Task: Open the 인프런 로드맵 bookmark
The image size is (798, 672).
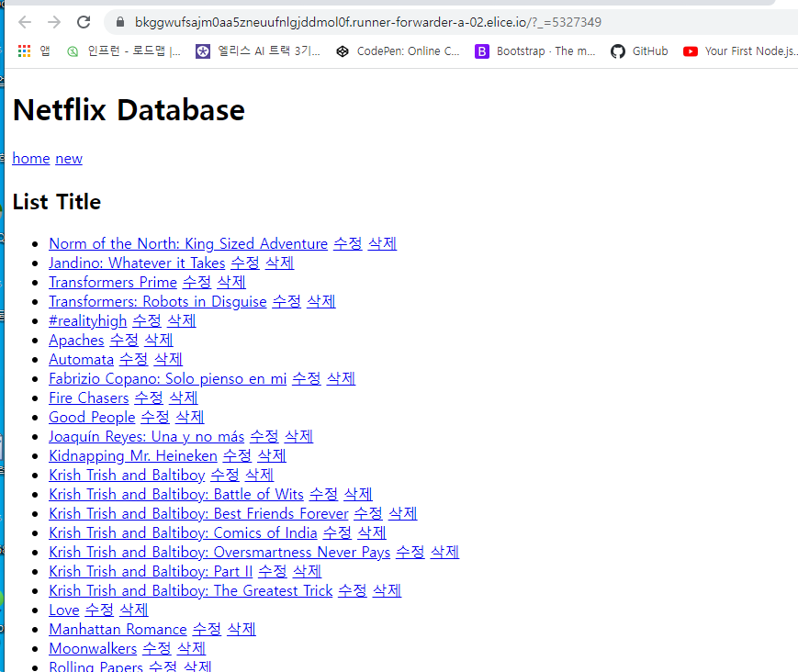Action: (x=124, y=50)
